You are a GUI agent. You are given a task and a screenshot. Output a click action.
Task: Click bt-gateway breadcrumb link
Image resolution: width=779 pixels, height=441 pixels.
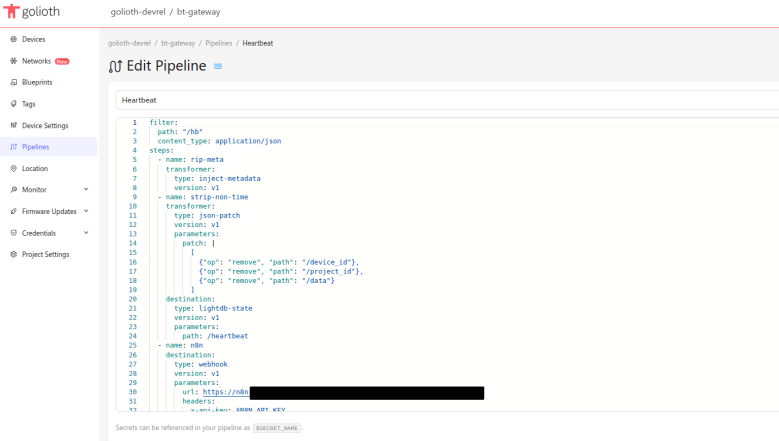coord(178,43)
